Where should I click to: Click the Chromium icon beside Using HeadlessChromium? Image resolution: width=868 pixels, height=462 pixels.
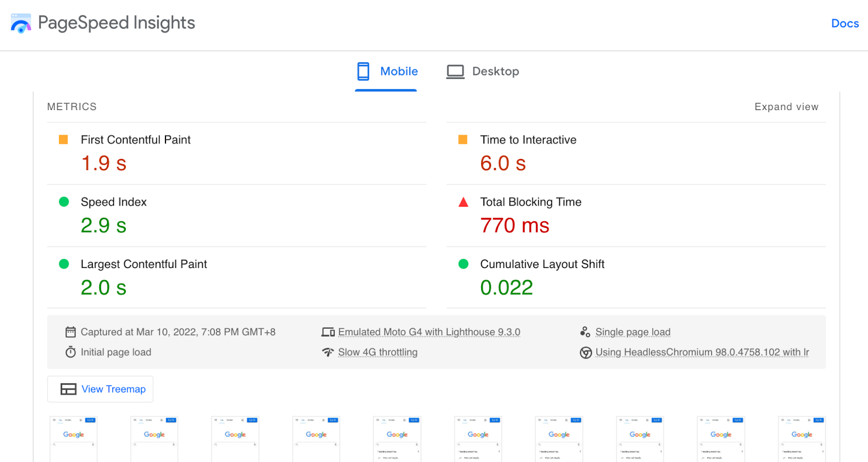[586, 352]
